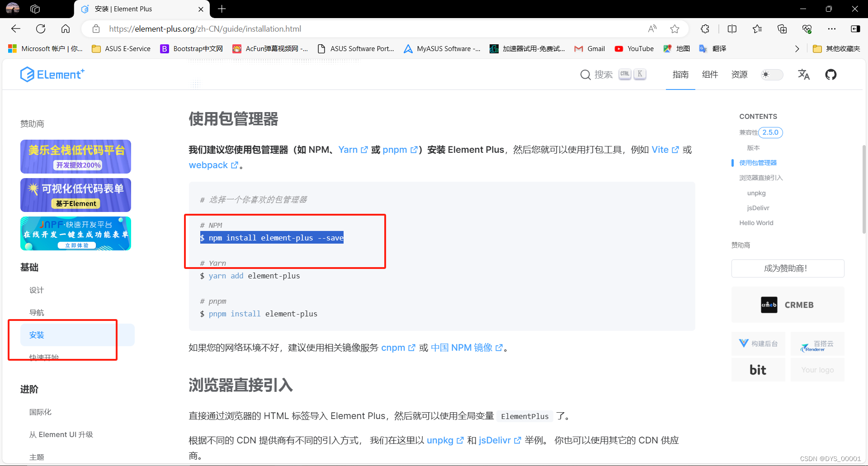868x466 pixels.
Task: Open 主题 sidebar item
Action: click(x=37, y=457)
